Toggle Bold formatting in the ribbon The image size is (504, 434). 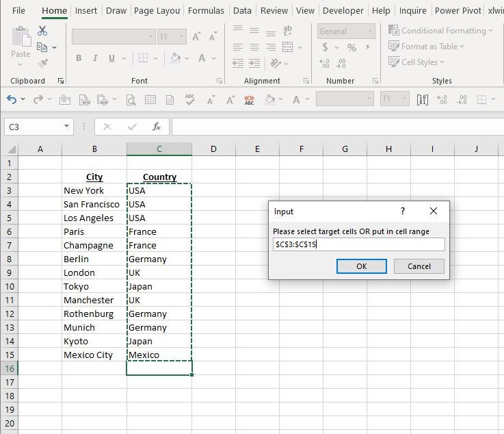79,58
